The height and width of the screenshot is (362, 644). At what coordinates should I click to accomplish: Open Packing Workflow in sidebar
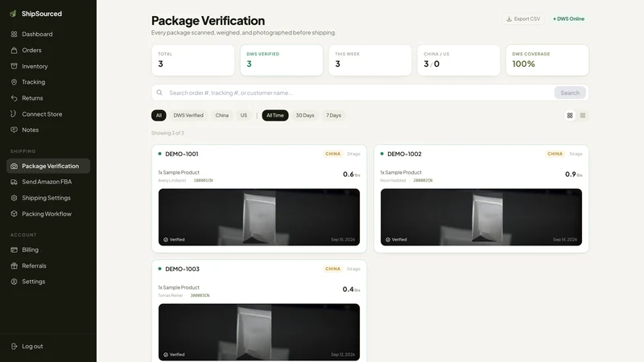point(48,214)
